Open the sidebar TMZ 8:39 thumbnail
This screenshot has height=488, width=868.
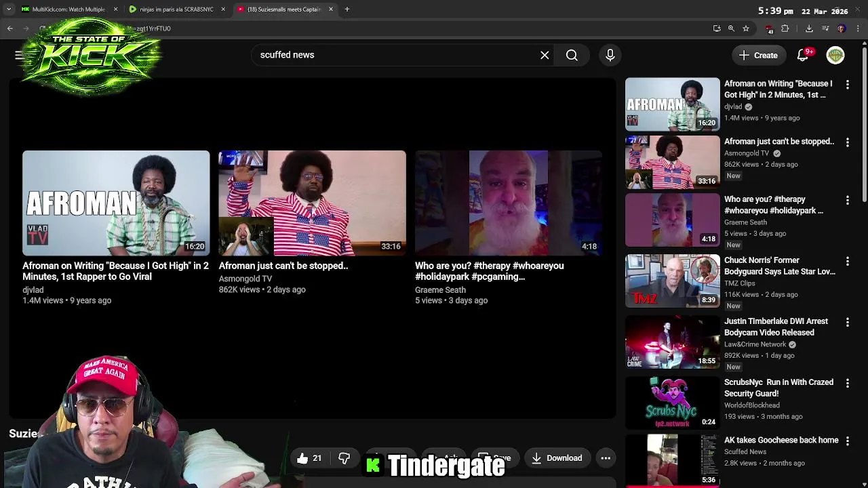click(672, 281)
